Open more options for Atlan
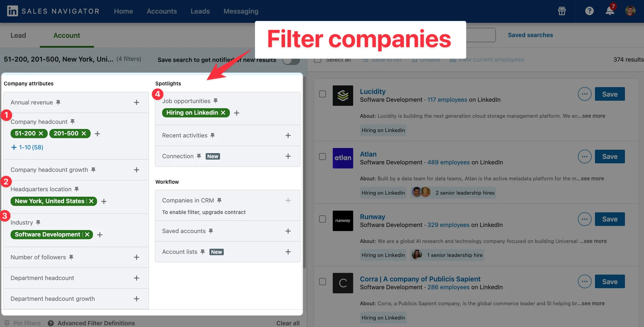The width and height of the screenshot is (644, 327). pos(585,157)
